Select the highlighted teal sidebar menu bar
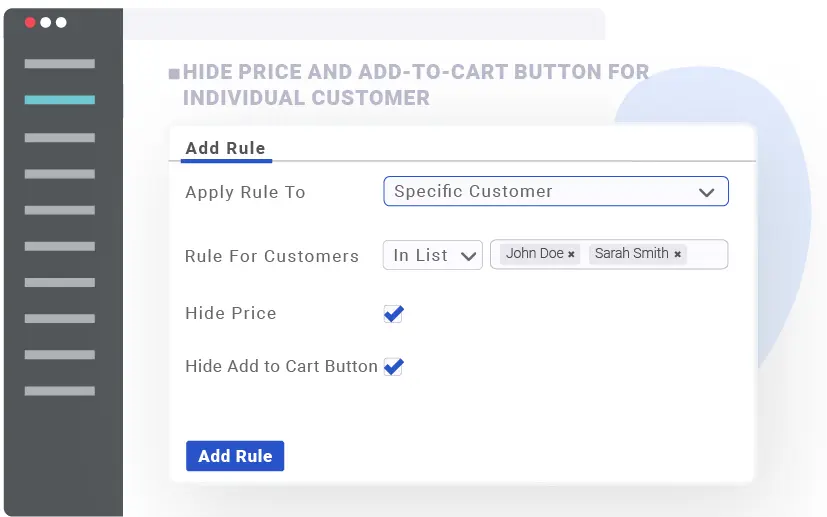 click(x=60, y=100)
